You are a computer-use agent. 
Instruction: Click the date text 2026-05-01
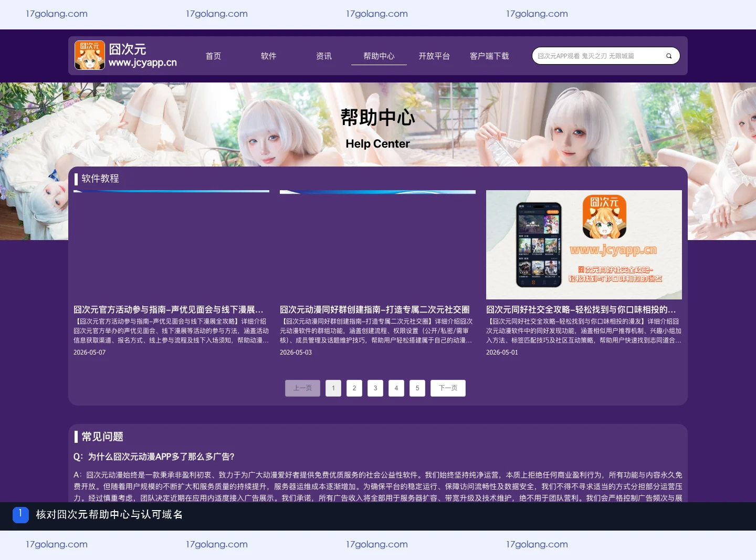pos(502,352)
